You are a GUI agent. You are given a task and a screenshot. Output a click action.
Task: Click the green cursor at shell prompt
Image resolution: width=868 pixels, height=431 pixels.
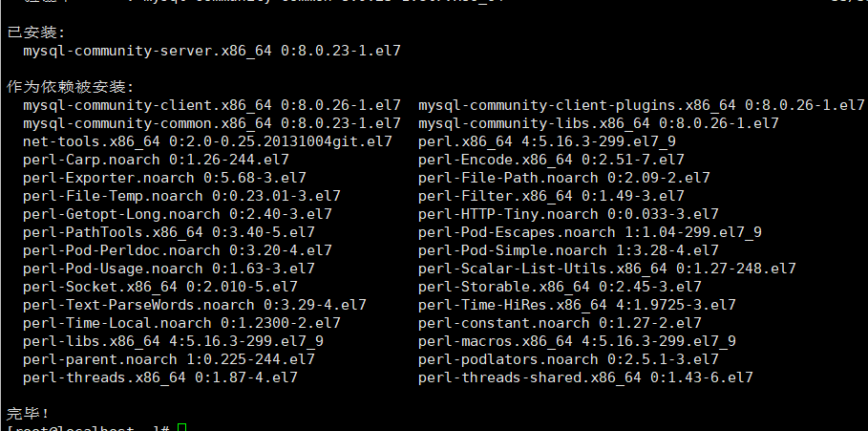pos(182,427)
